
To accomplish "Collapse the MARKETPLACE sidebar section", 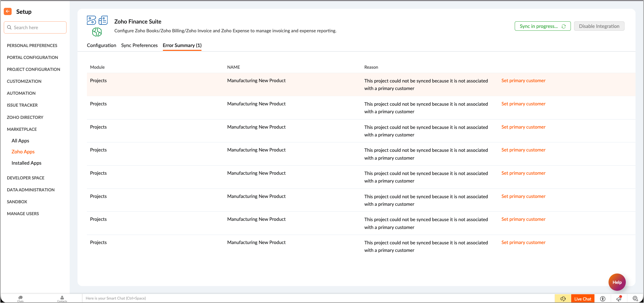I will coord(22,129).
